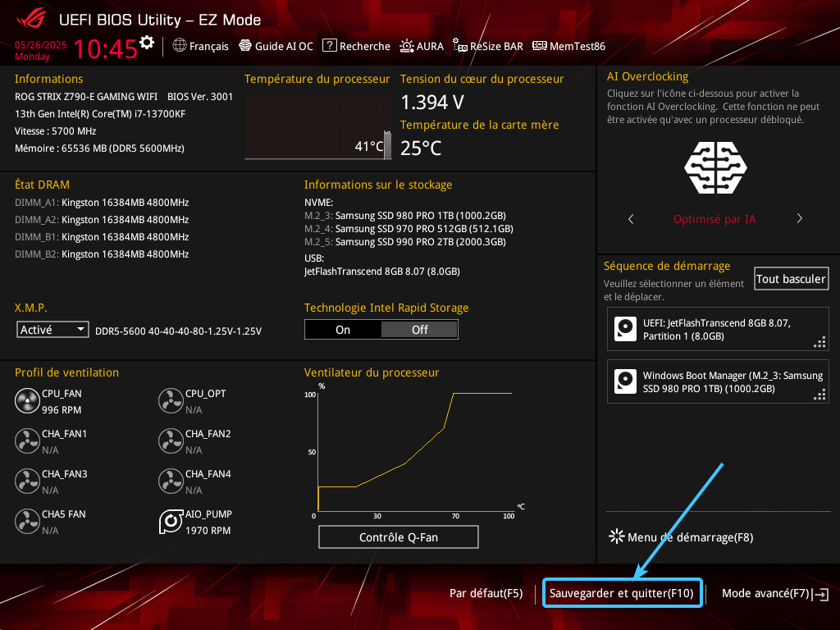This screenshot has height=630, width=840.
Task: Click the Menu de démarrage star icon
Action: [617, 536]
